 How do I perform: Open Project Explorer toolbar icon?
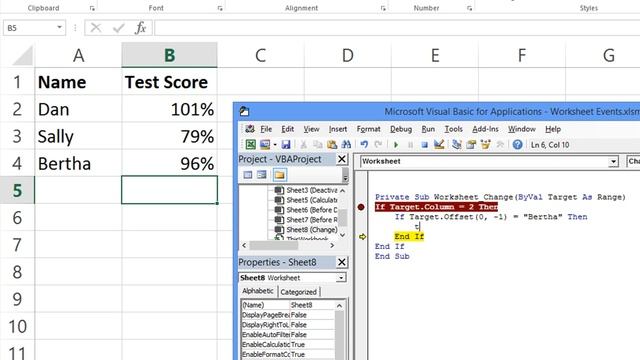[x=457, y=144]
